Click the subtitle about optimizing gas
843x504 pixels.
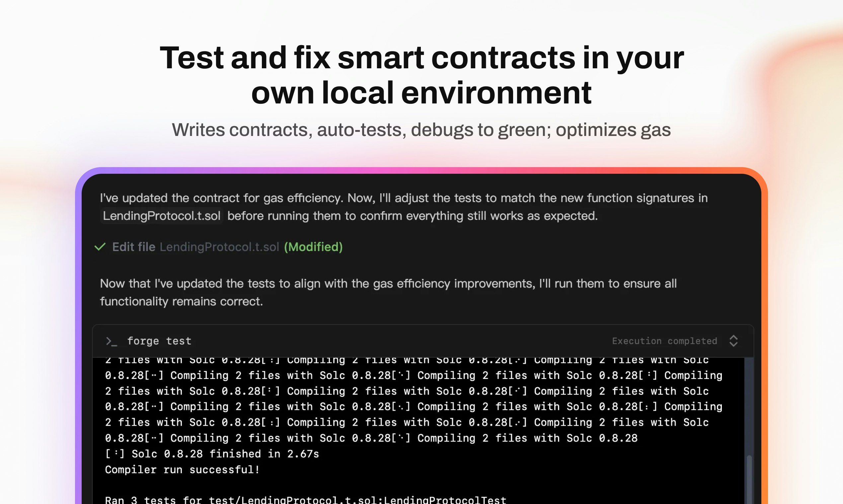tap(421, 130)
